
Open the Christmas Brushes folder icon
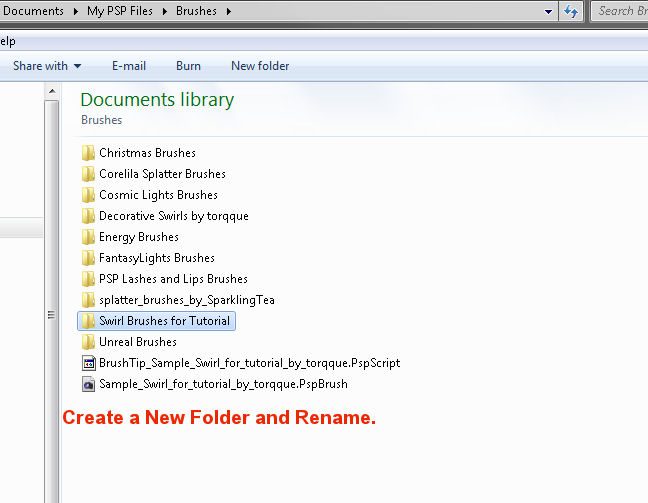click(88, 153)
